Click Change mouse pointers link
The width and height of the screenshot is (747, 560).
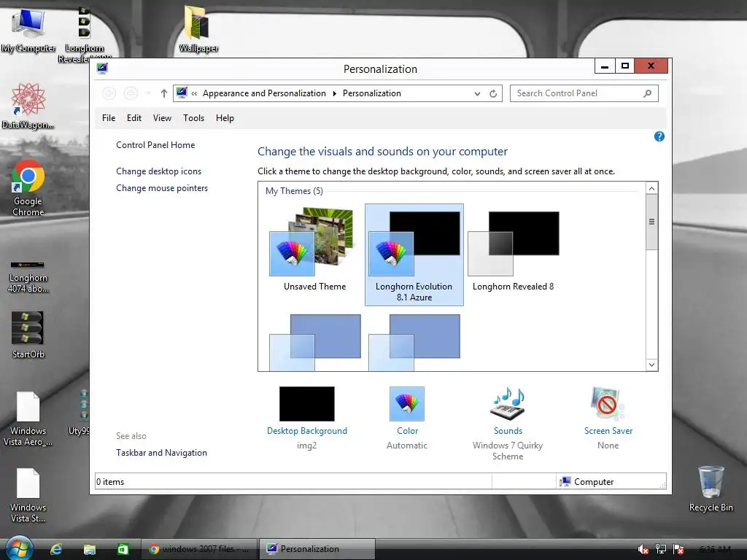[x=162, y=188]
